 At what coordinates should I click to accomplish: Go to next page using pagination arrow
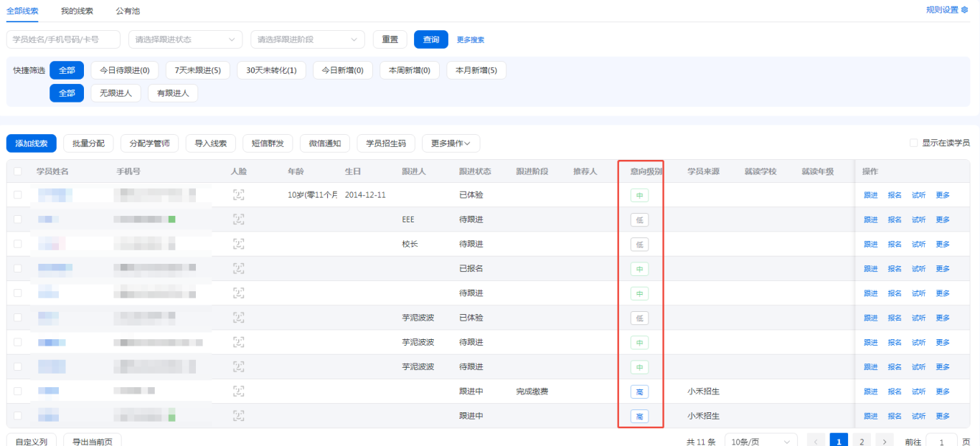point(885,442)
